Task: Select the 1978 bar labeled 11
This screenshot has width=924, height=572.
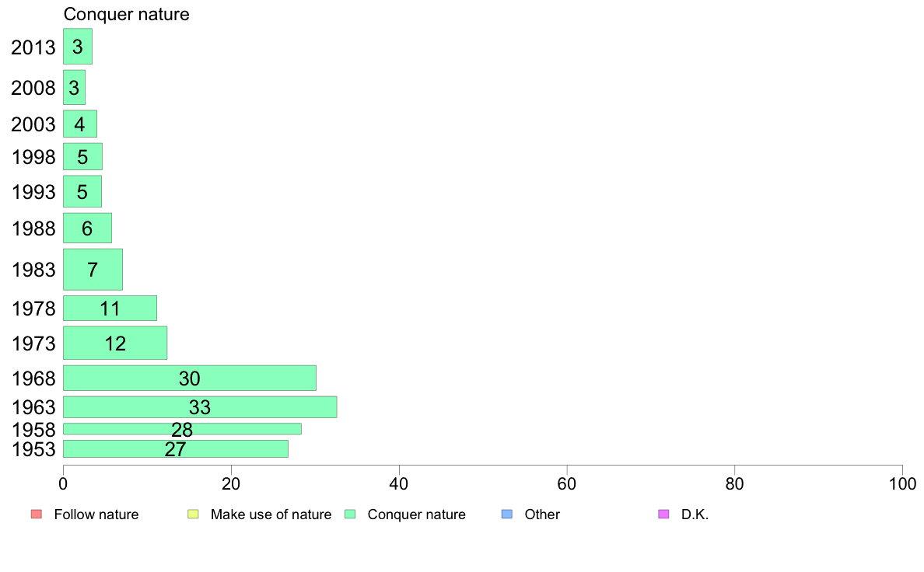Action: 110,308
